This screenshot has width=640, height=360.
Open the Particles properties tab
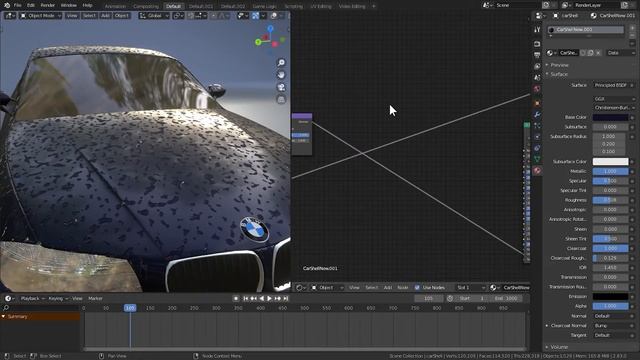coord(537,126)
